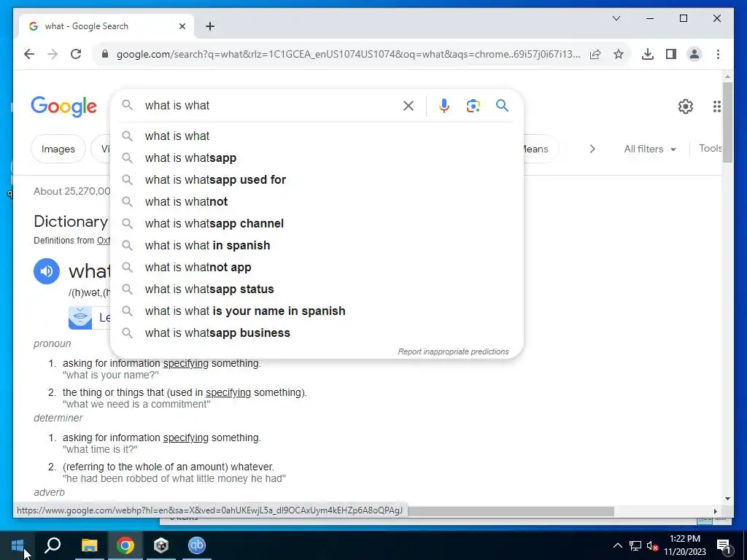Open Windows taskbar search
Image resolution: width=747 pixels, height=560 pixels.
(x=53, y=545)
